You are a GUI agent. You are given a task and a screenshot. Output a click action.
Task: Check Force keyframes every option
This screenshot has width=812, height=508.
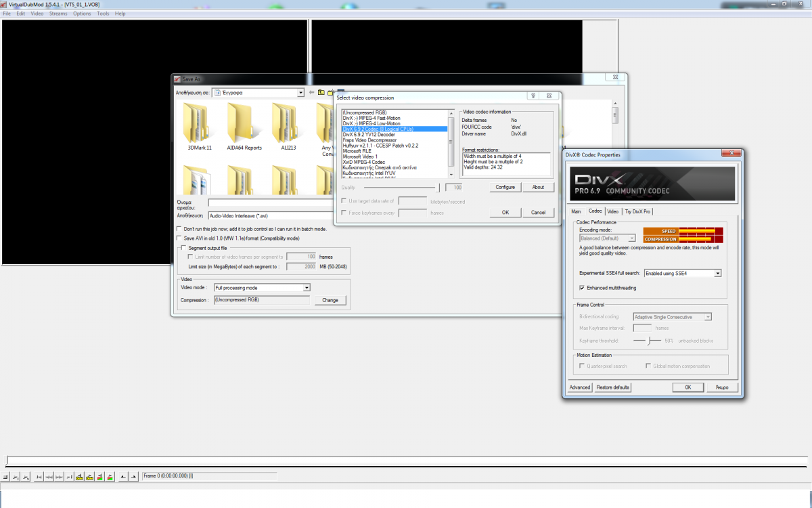344,213
